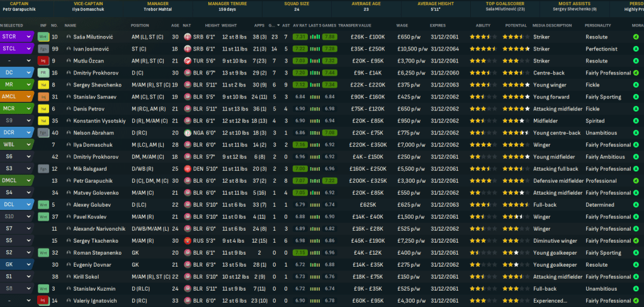Click the morale icon for Ivan Josimović
Screen dimensions: 644x307
tap(635, 49)
